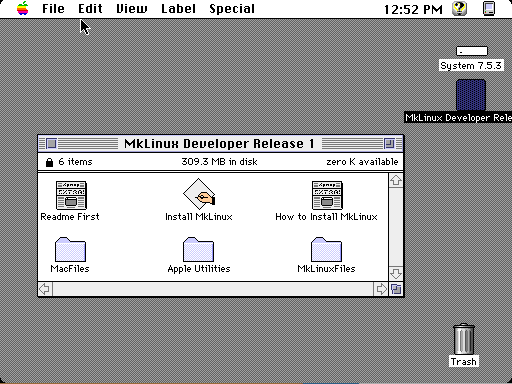Select the MkLinux Developer Release CD icon

pyautogui.click(x=471, y=95)
